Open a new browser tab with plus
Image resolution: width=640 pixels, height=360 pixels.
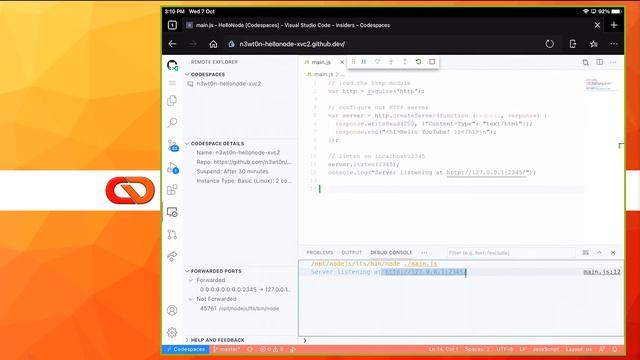614,25
